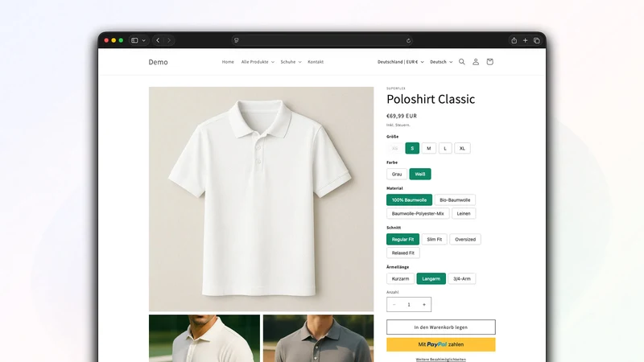Show the tab overview icon

coord(536,40)
